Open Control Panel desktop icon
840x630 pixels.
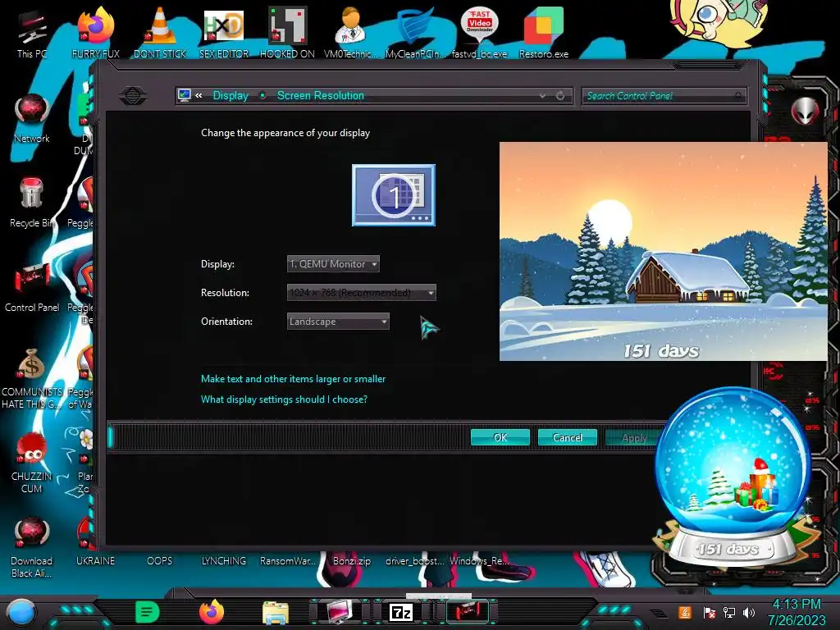click(32, 287)
